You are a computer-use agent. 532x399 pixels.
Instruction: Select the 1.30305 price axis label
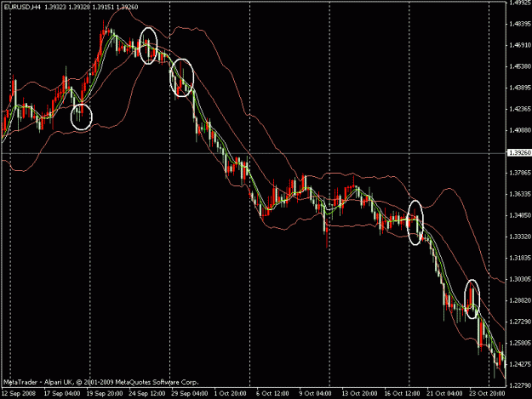520,279
